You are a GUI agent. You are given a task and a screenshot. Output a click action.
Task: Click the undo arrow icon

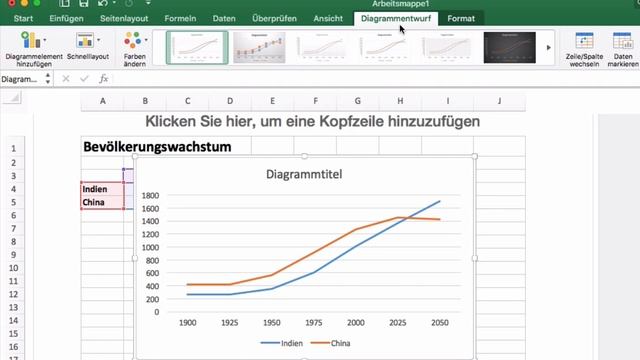(102, 4)
